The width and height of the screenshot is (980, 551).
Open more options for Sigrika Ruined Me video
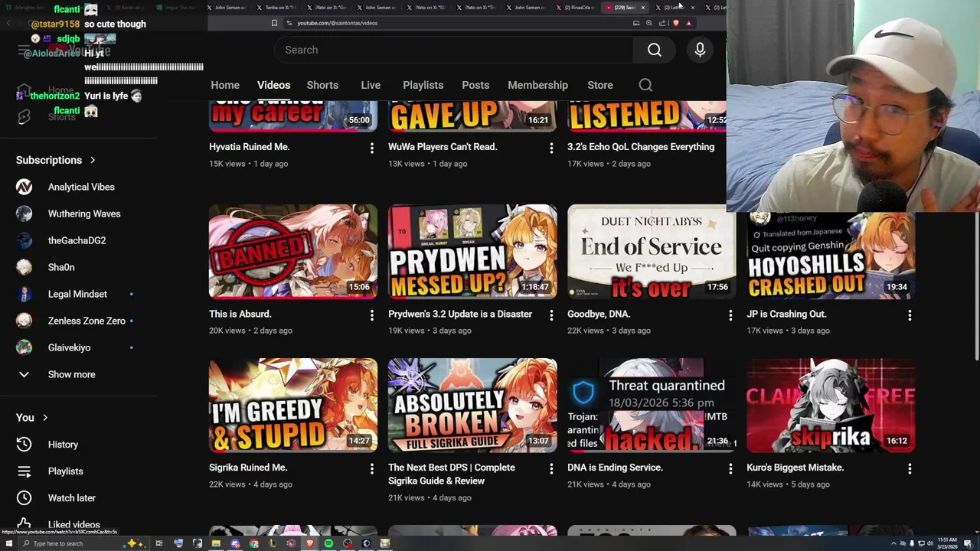click(372, 468)
